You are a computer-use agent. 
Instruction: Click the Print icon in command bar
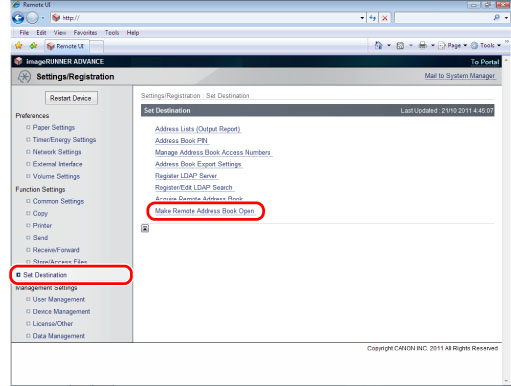[423, 45]
